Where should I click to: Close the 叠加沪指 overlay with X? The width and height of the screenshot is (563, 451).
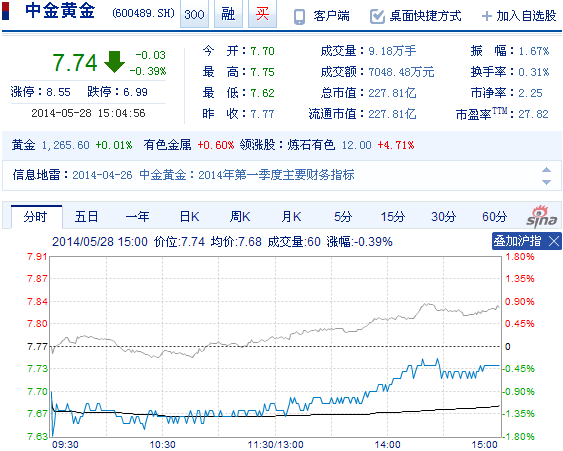pyautogui.click(x=554, y=241)
